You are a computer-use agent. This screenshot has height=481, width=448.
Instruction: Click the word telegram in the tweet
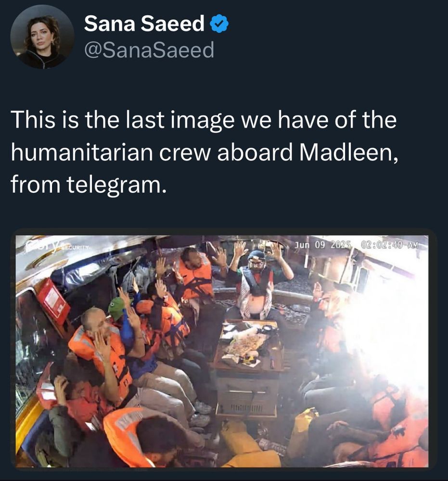click(114, 185)
